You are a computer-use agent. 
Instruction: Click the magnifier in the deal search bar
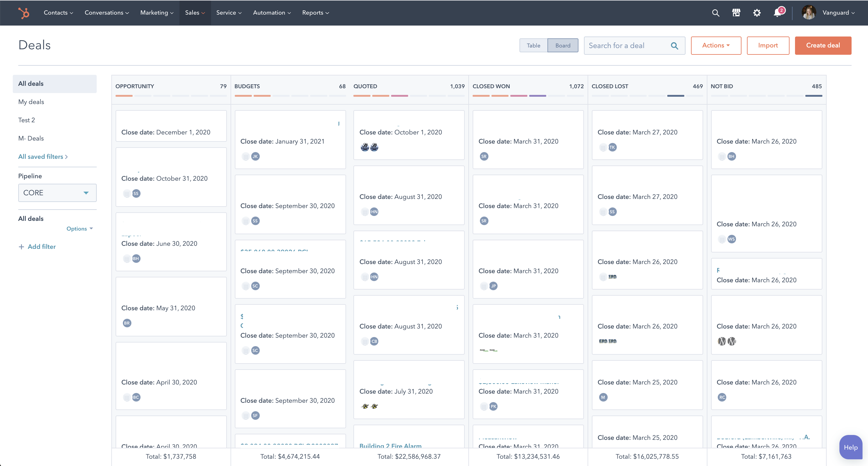pos(675,46)
